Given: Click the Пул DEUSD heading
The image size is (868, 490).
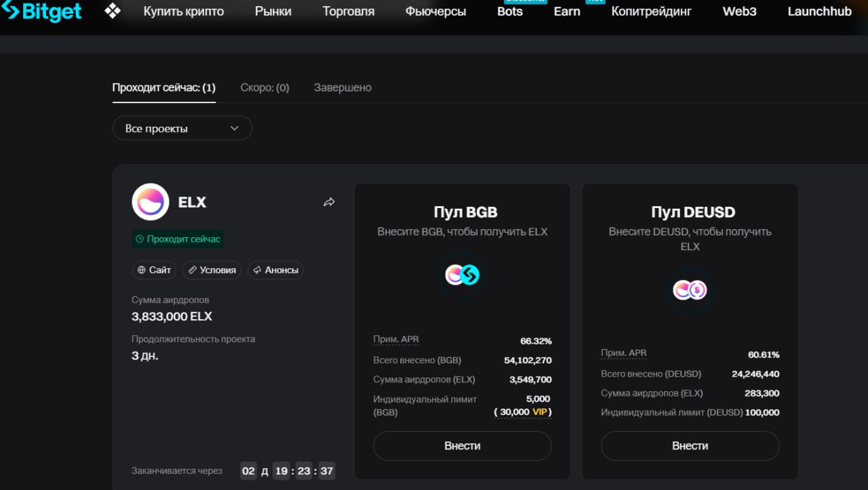Looking at the screenshot, I should 693,212.
